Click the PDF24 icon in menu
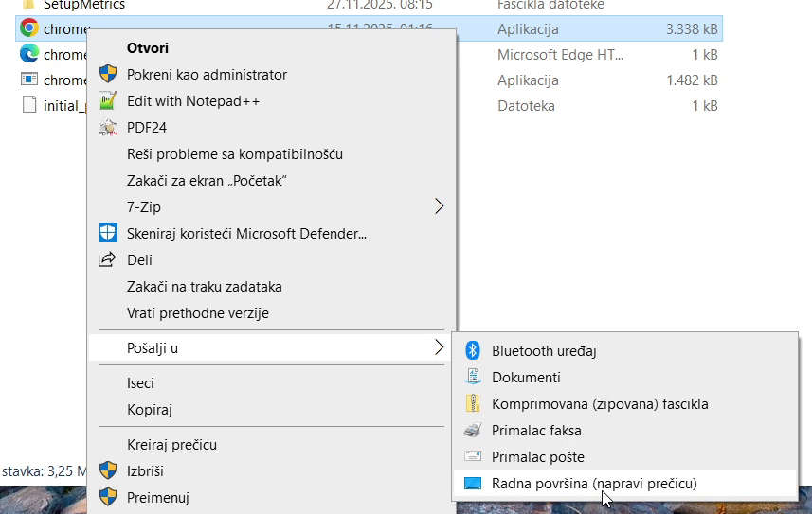The height and width of the screenshot is (514, 812). [x=108, y=127]
